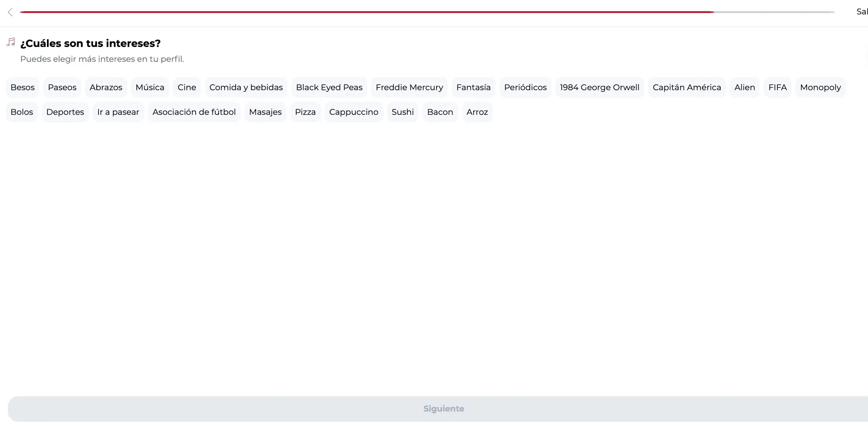868x425 pixels.
Task: Select the 1984 George Orwell interest
Action: (x=600, y=87)
